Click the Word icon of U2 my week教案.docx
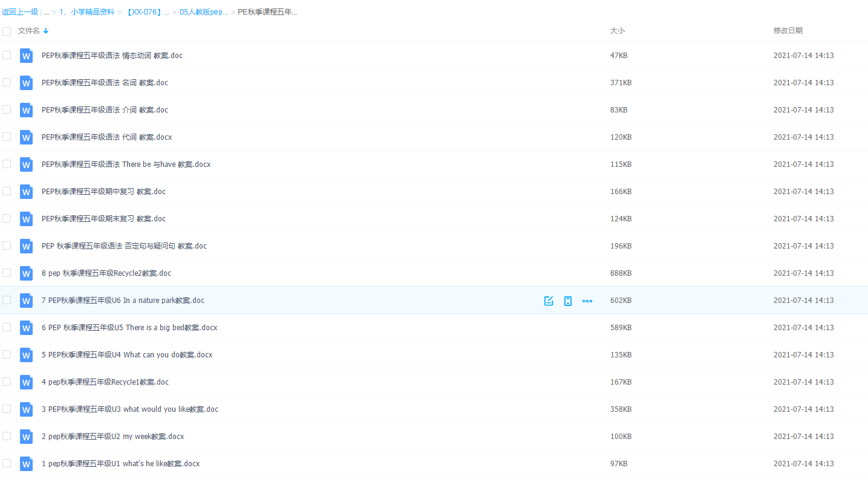Image resolution: width=868 pixels, height=488 pixels. [x=26, y=437]
